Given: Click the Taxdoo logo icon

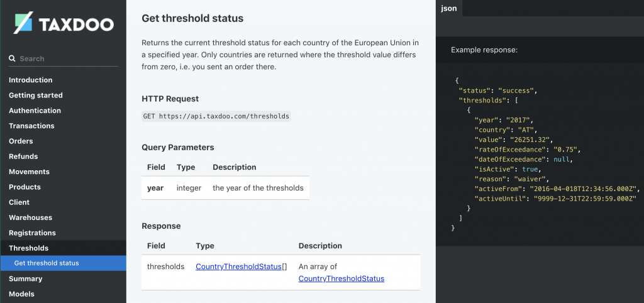Looking at the screenshot, I should click(x=23, y=23).
